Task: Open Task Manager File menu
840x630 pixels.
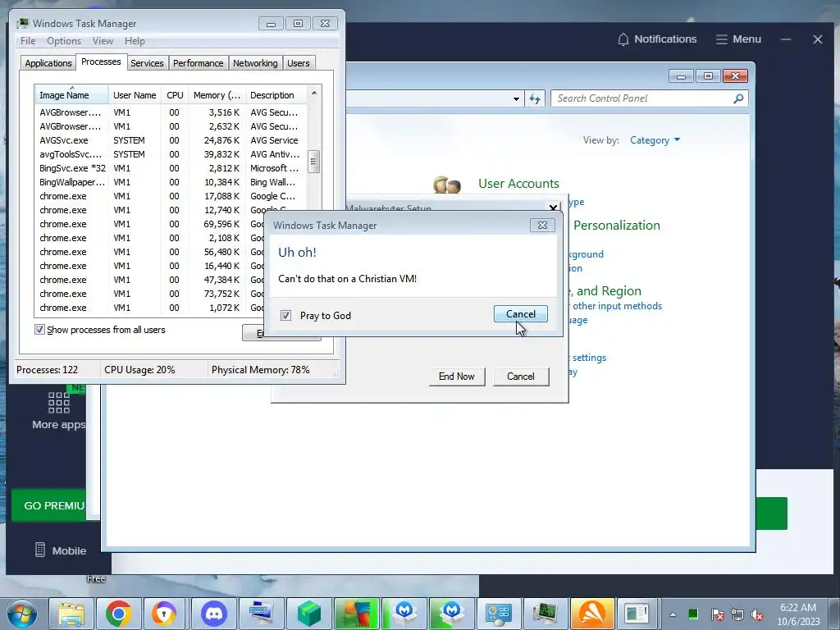Action: 28,41
